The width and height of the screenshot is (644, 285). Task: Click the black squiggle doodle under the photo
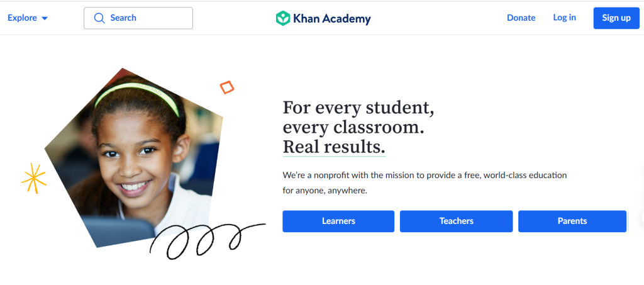pos(208,241)
